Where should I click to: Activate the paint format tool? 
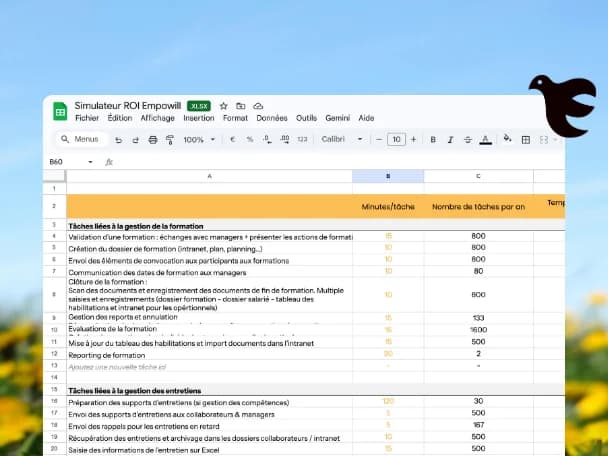tap(170, 140)
